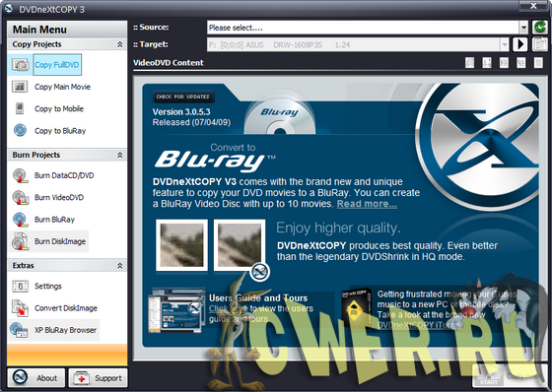The height and width of the screenshot is (392, 552).
Task: Select the Copy FullDVD icon
Action: (x=21, y=65)
